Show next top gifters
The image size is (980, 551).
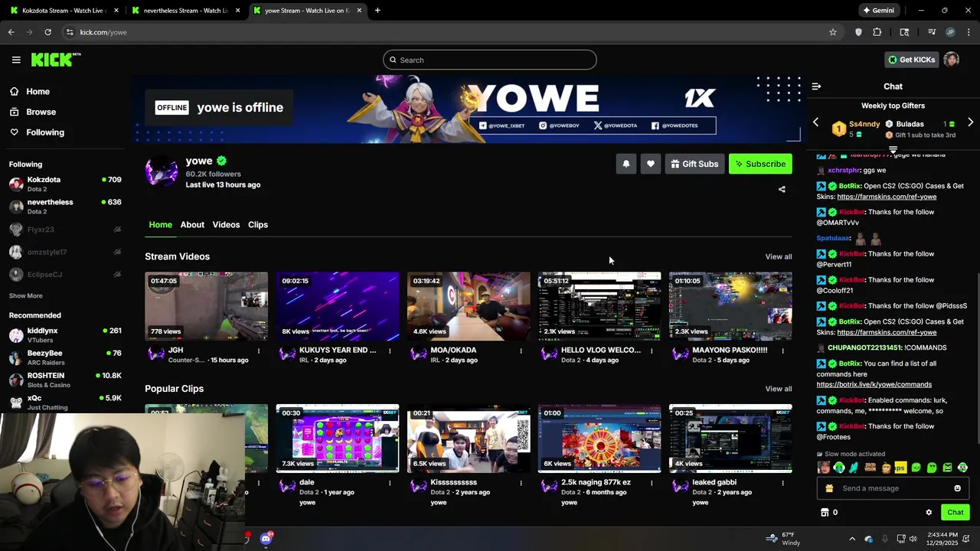point(970,122)
